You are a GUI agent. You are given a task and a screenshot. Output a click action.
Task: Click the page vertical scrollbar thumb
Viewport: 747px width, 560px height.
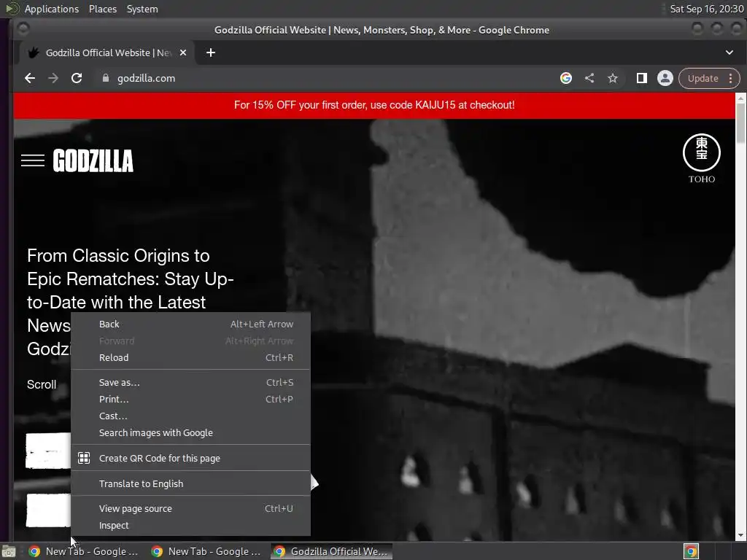(740, 122)
